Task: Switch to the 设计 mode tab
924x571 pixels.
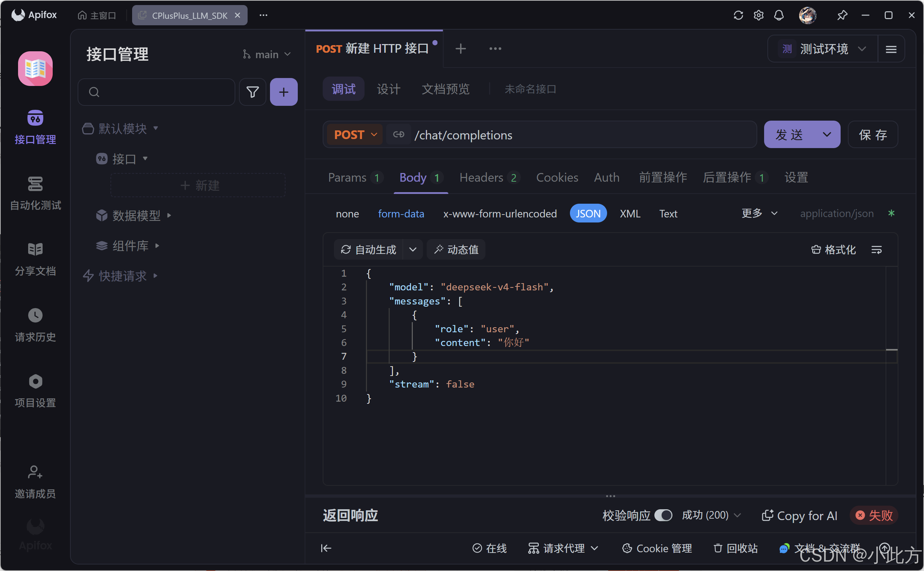Action: [388, 89]
